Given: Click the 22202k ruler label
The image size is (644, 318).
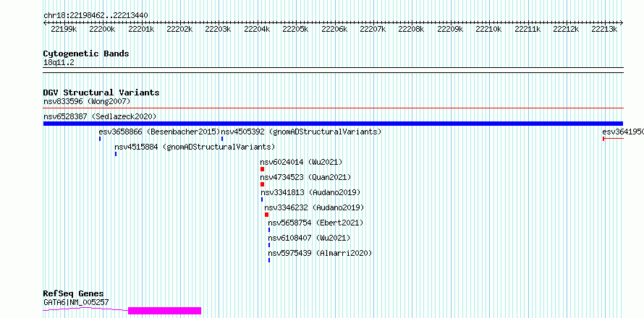Looking at the screenshot, I should pyautogui.click(x=179, y=29).
